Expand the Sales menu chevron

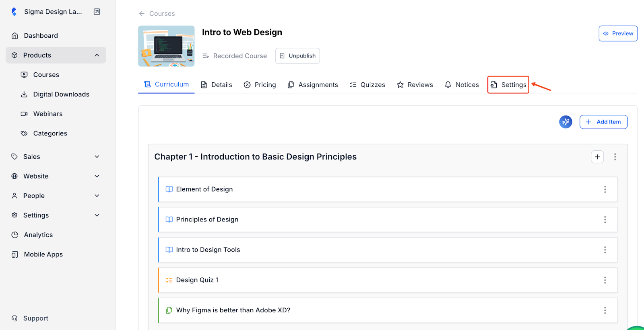tap(97, 157)
